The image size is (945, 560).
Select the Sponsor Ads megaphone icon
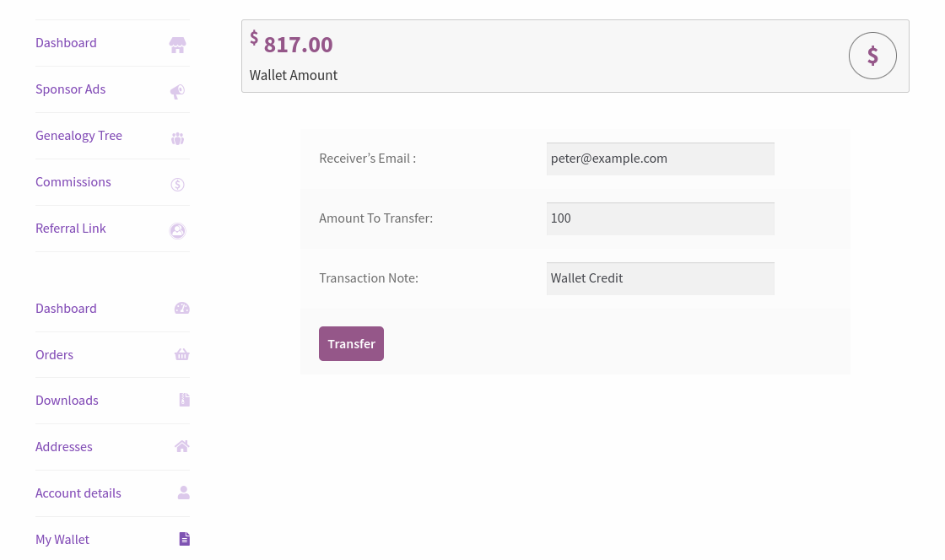tap(177, 91)
